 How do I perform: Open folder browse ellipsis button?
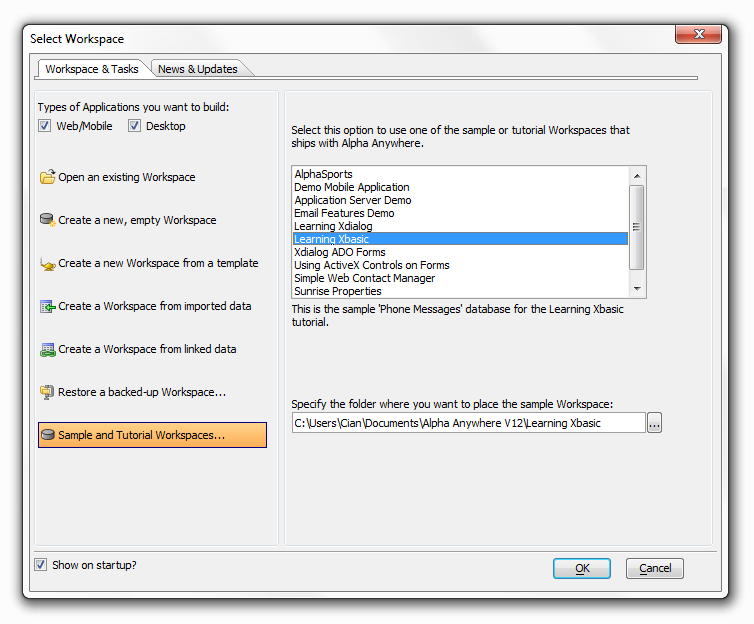pos(654,423)
